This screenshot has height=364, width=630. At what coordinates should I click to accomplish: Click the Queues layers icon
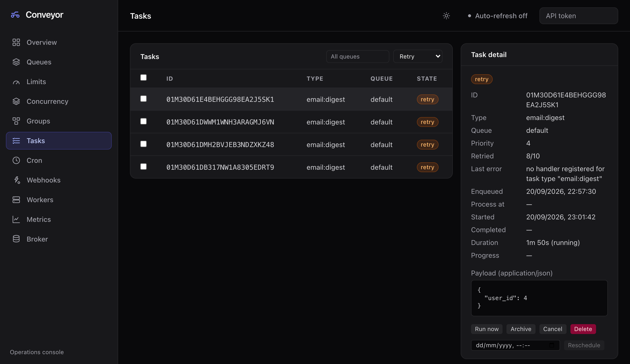(x=16, y=62)
